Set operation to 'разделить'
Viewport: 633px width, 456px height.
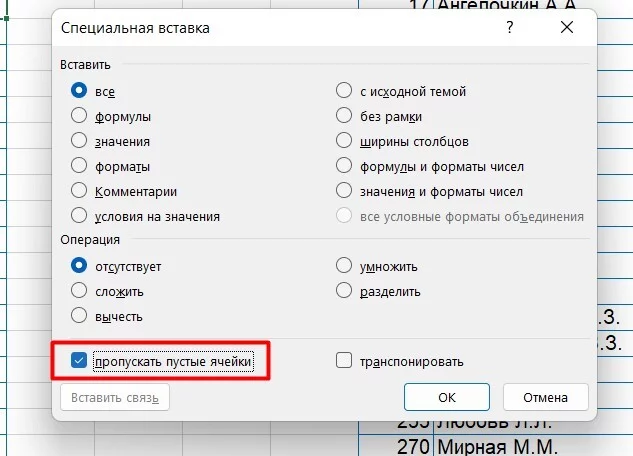(344, 291)
